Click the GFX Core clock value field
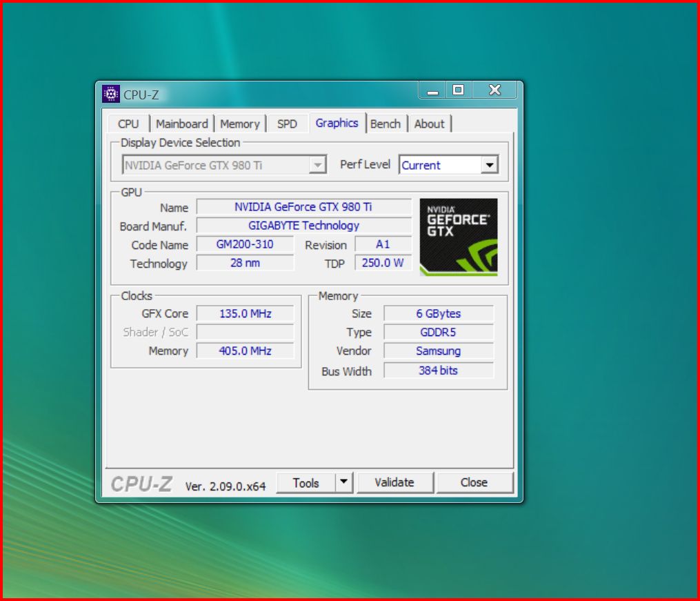This screenshot has width=700, height=601. pyautogui.click(x=245, y=314)
